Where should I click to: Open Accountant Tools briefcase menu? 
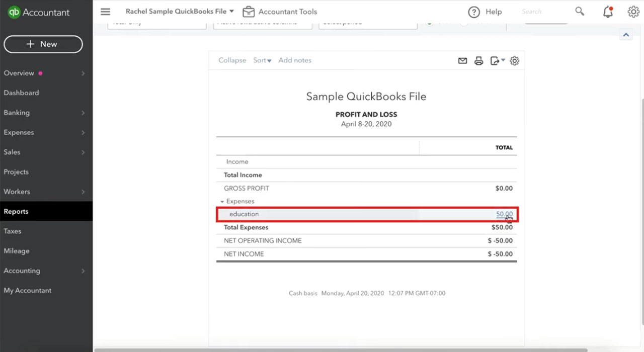[x=280, y=12]
